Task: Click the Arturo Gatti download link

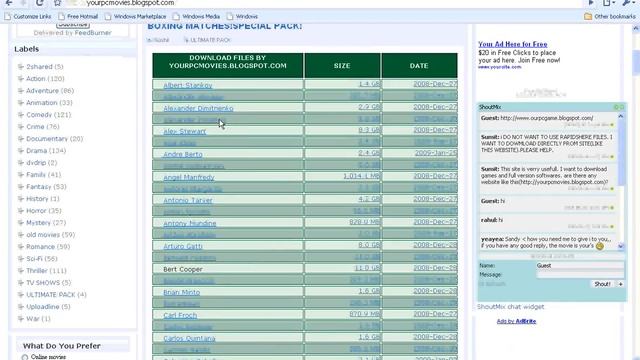Action: pos(183,246)
